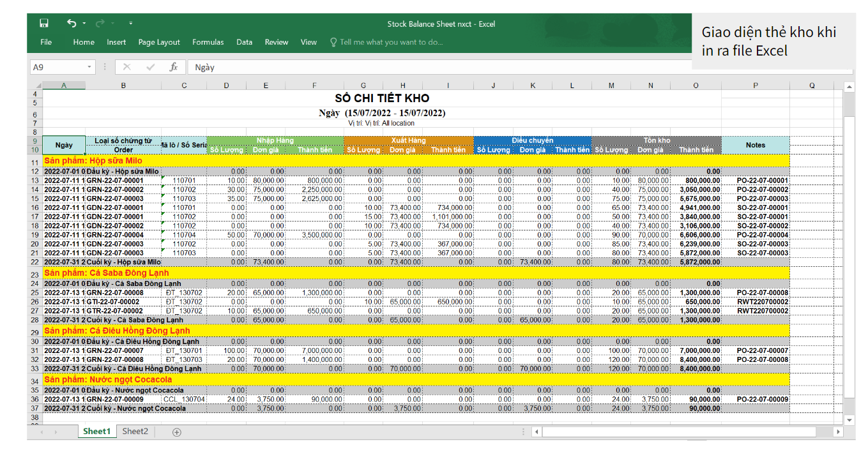Click the Select All corner of the grid
The image size is (868, 452).
pyautogui.click(x=37, y=86)
